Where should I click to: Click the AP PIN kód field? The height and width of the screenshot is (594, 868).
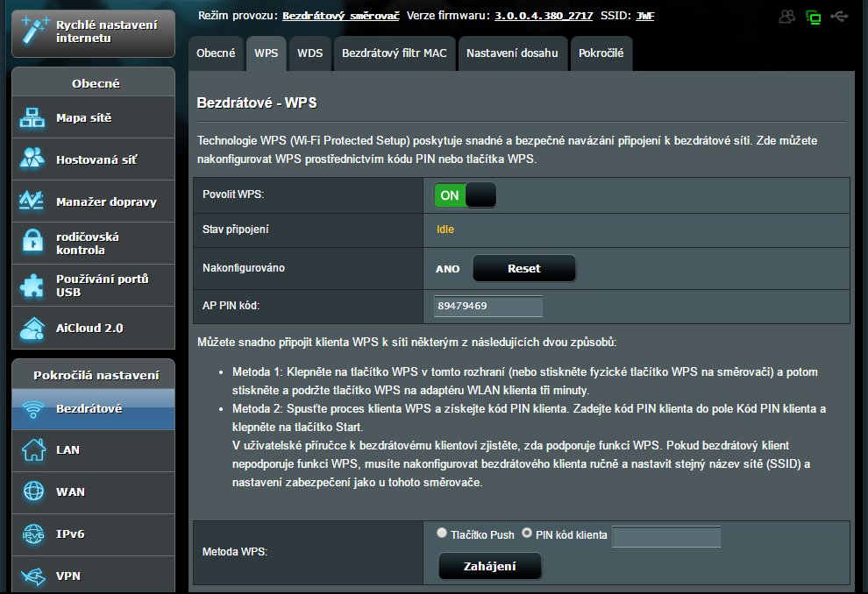pos(488,306)
